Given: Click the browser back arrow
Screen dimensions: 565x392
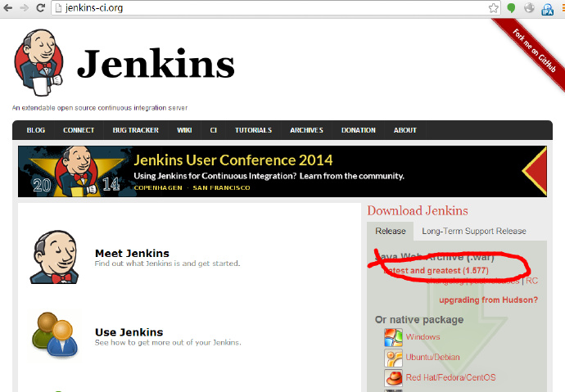Looking at the screenshot, I should [8, 7].
